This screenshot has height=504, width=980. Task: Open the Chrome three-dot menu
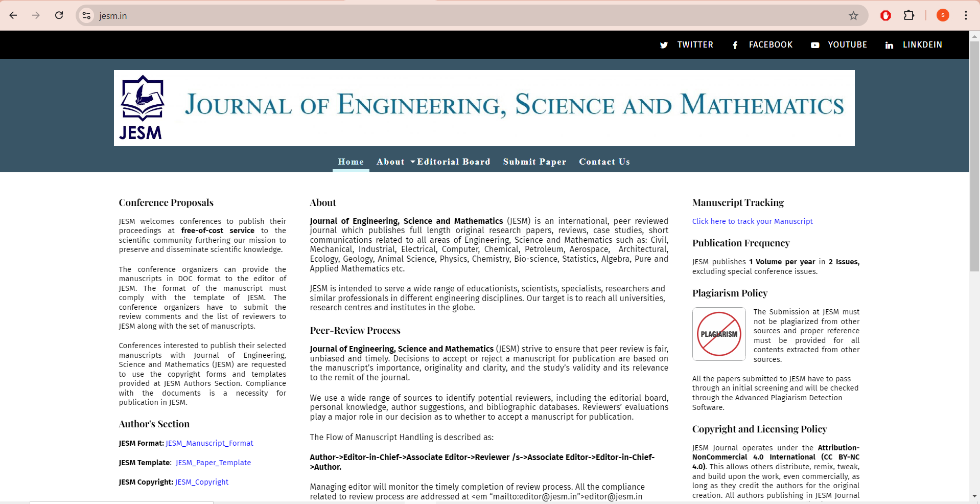point(966,15)
